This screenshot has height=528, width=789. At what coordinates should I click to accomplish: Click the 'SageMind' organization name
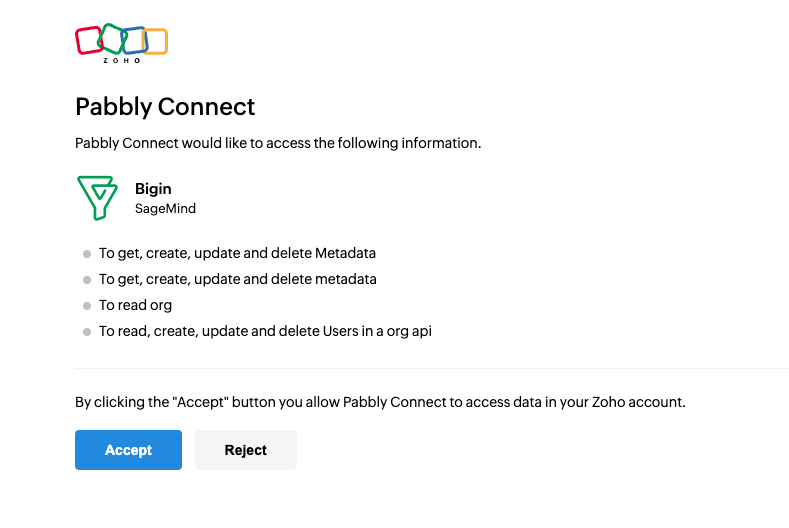(x=165, y=208)
